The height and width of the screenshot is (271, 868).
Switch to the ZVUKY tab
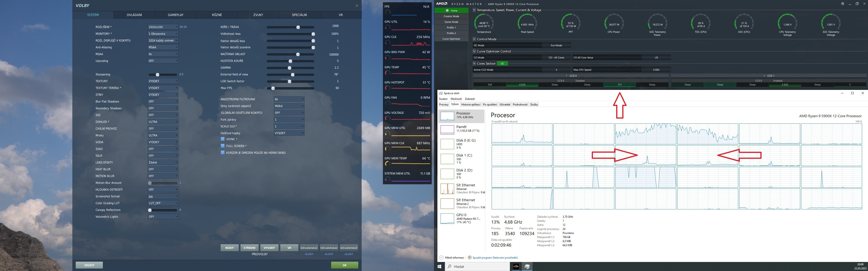coord(258,15)
